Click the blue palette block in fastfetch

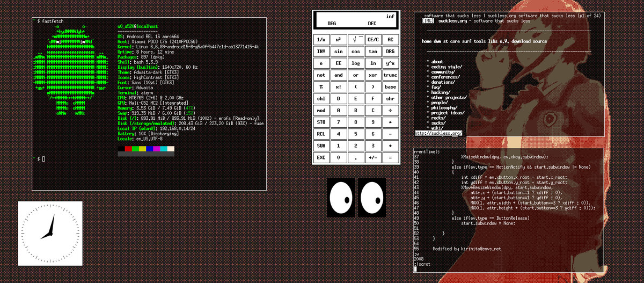pos(149,149)
